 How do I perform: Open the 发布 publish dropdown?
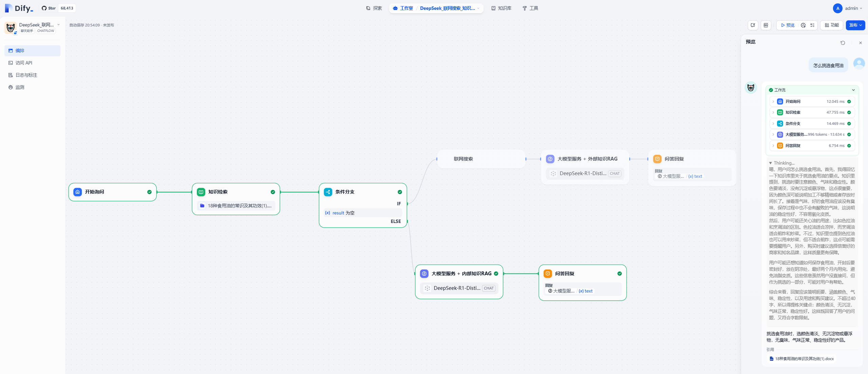click(855, 25)
